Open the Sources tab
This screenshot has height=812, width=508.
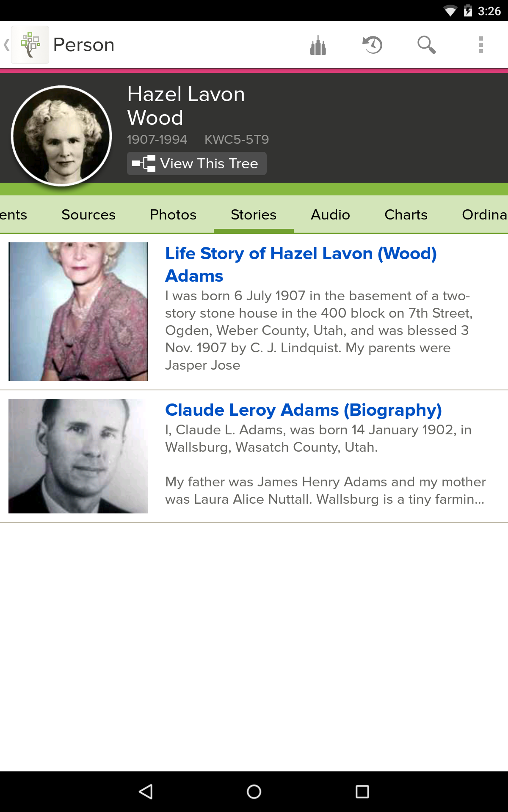click(88, 215)
